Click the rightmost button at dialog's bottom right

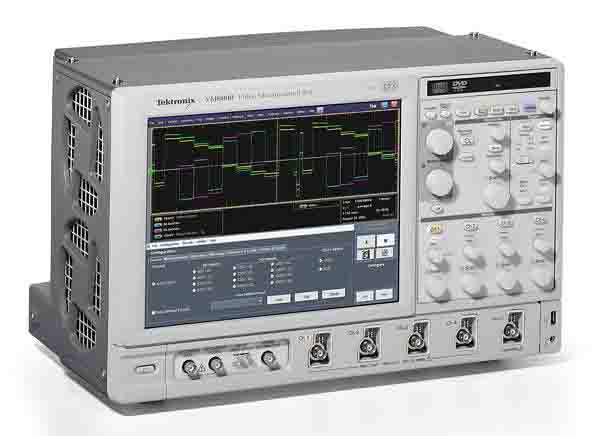tap(386, 295)
